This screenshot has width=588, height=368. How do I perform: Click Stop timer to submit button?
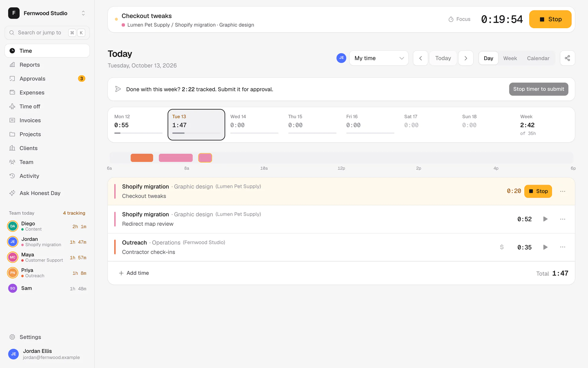tap(538, 89)
